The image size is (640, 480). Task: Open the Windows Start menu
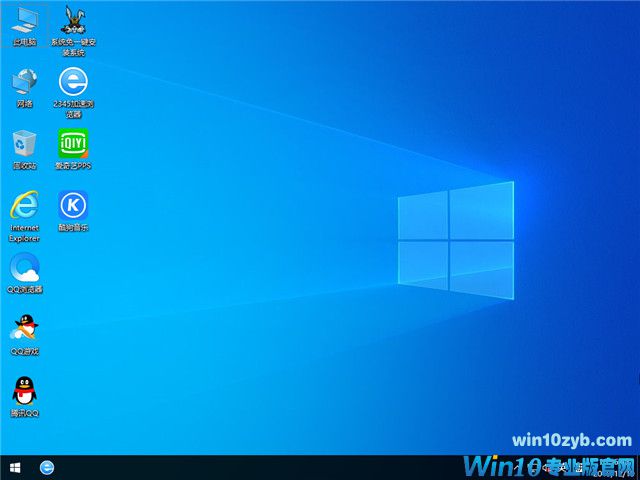(x=15, y=467)
